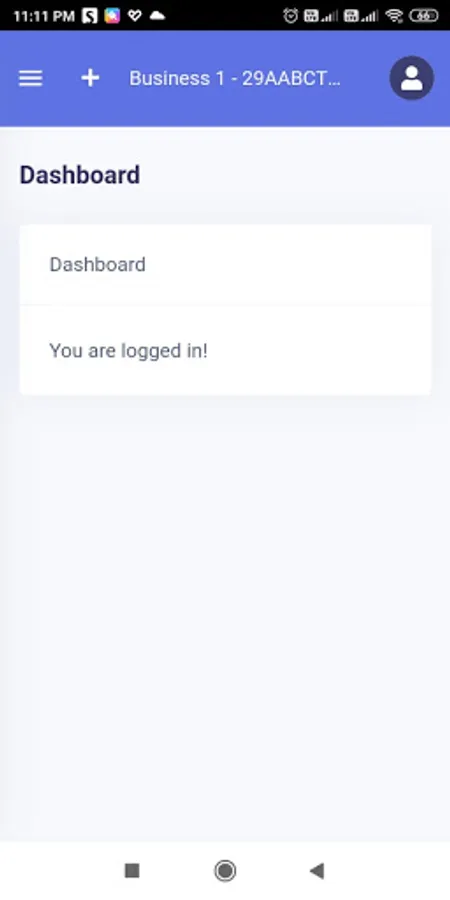The width and height of the screenshot is (450, 900).
Task: Tap the 11:11 PM clock
Action: click(44, 16)
